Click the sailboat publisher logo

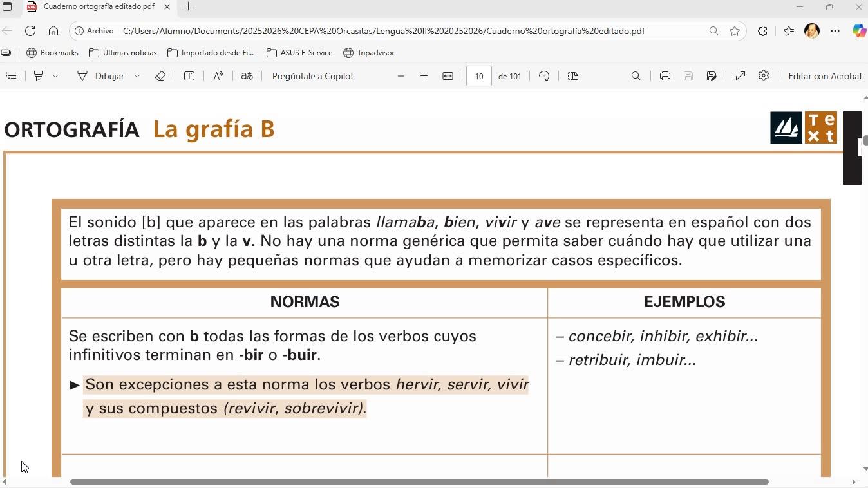click(786, 127)
